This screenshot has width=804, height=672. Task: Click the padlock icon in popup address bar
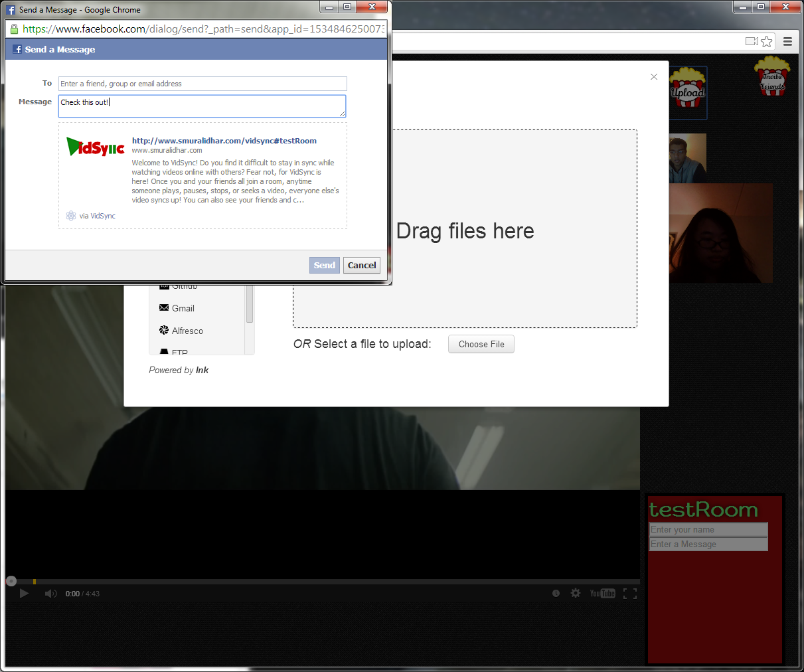[x=13, y=29]
